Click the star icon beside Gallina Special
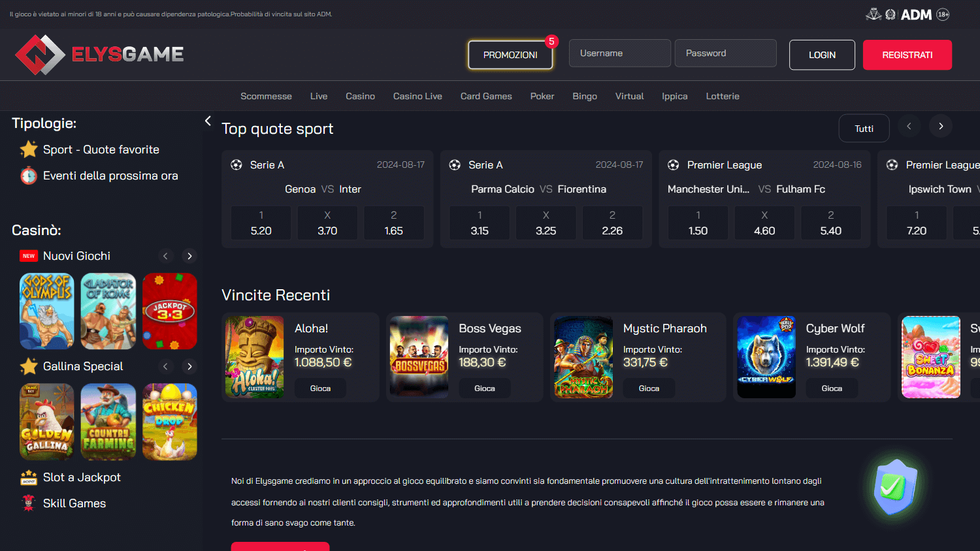 click(x=29, y=366)
